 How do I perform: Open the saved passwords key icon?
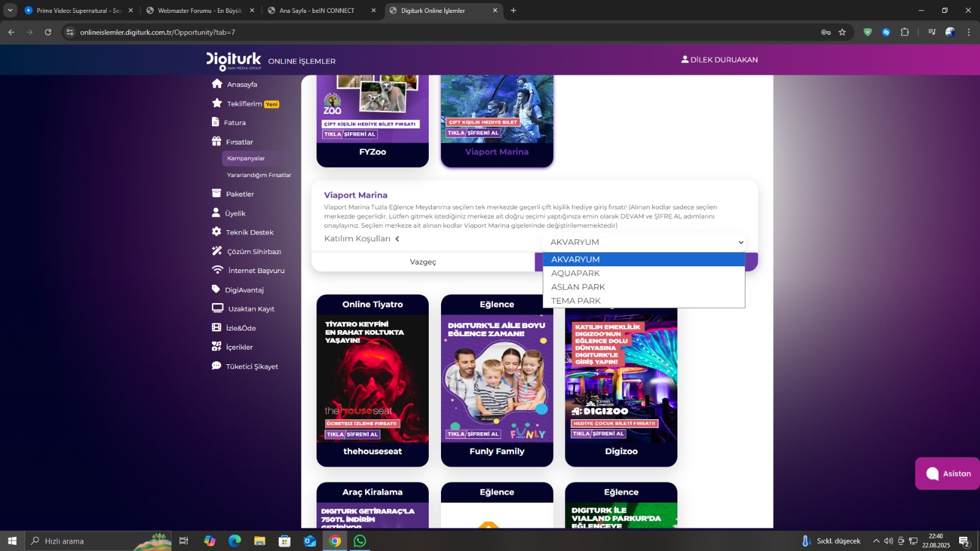pyautogui.click(x=826, y=32)
